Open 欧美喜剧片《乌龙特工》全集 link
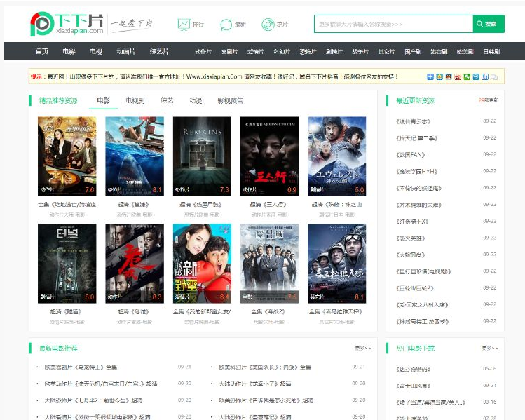The height and width of the screenshot is (420, 525). coord(81,367)
